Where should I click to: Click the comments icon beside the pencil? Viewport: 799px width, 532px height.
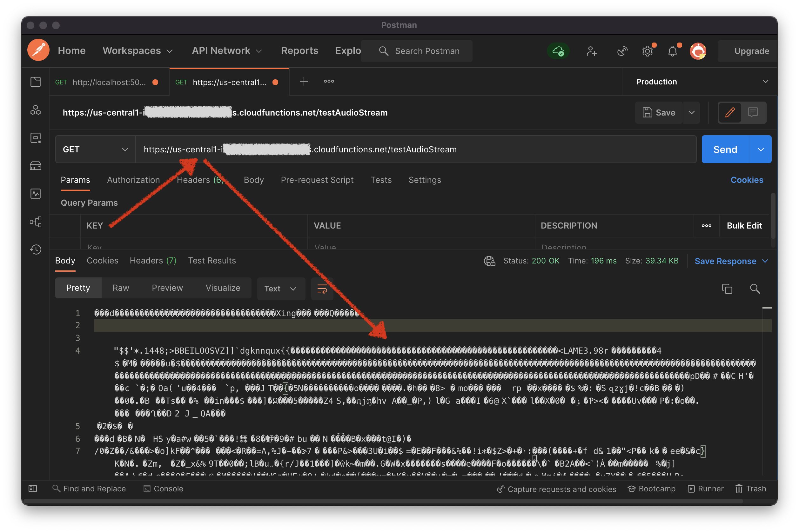pyautogui.click(x=753, y=112)
